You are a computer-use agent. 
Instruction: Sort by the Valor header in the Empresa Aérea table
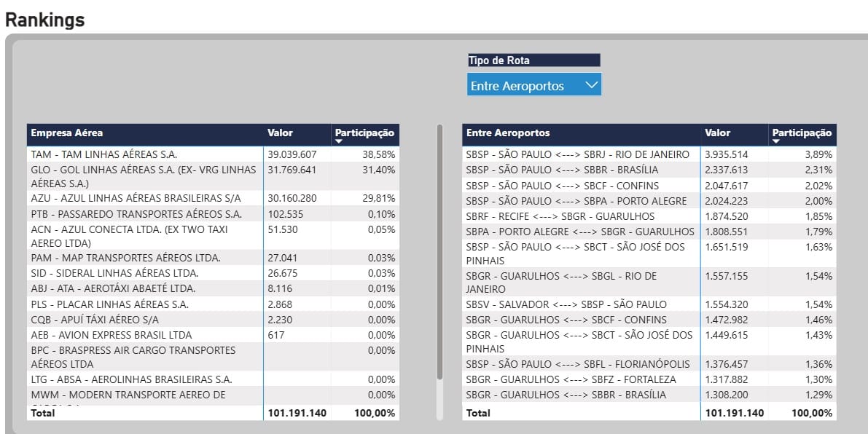click(280, 133)
